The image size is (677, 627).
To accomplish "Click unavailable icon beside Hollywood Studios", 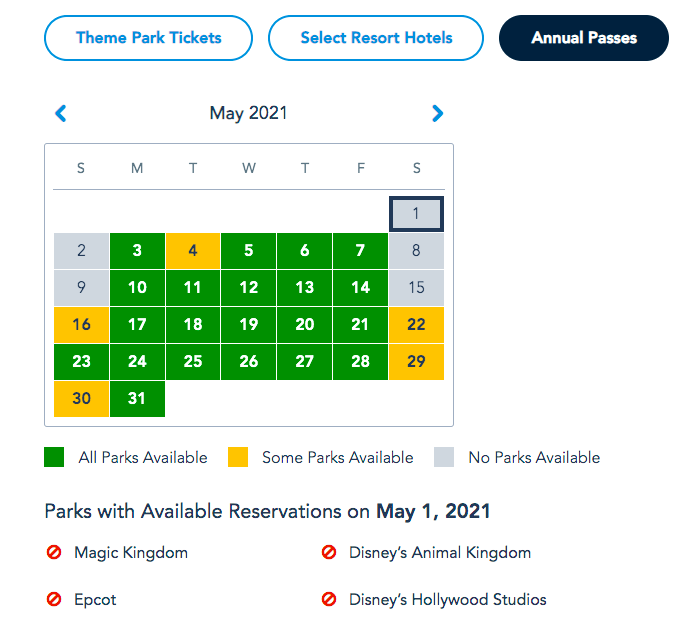I will (x=328, y=600).
